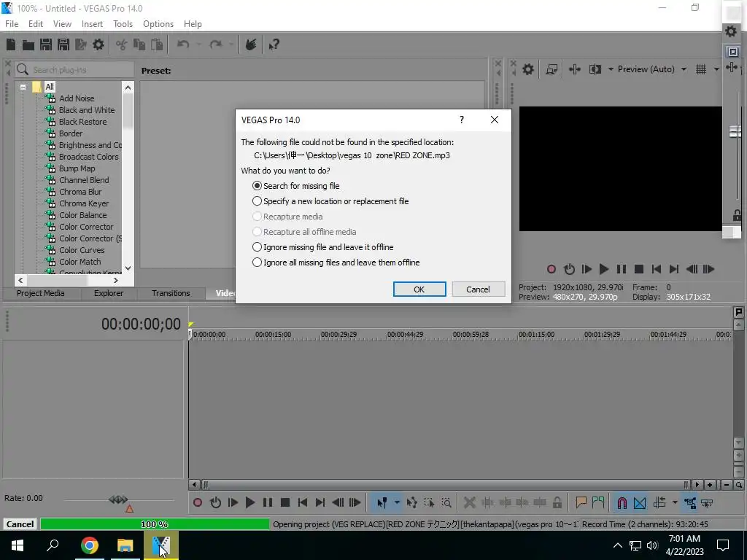747x560 pixels.
Task: Click the Cut scissors icon
Action: click(122, 44)
